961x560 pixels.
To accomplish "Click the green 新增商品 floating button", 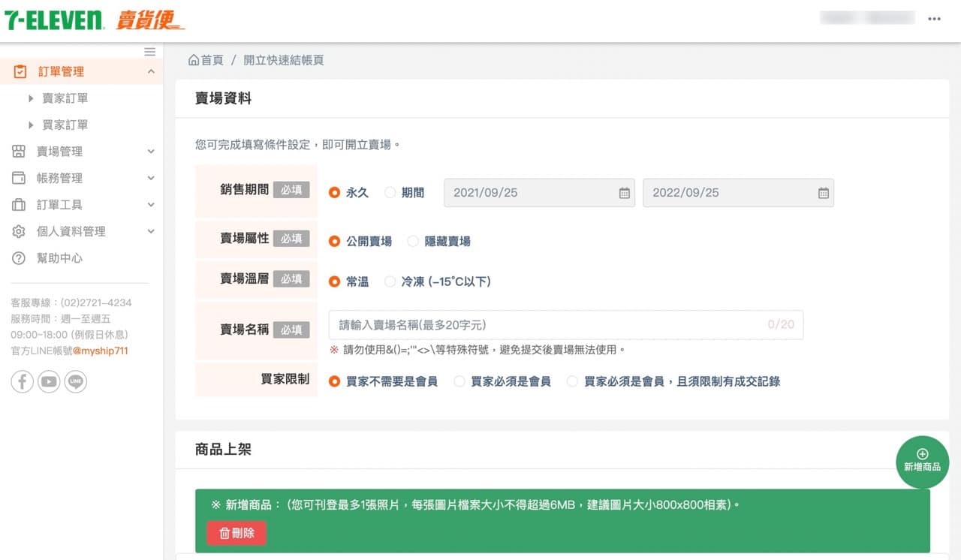I will click(922, 462).
